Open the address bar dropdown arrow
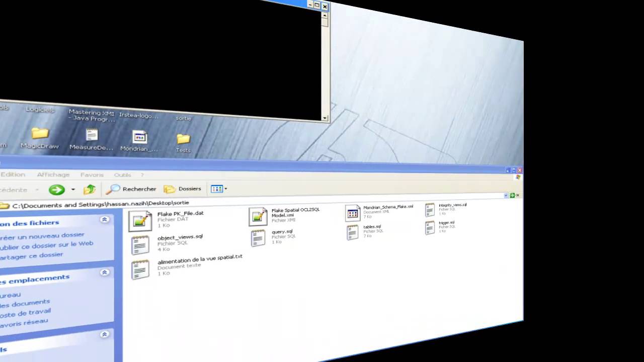Image resolution: width=644 pixels, height=362 pixels. pos(506,195)
